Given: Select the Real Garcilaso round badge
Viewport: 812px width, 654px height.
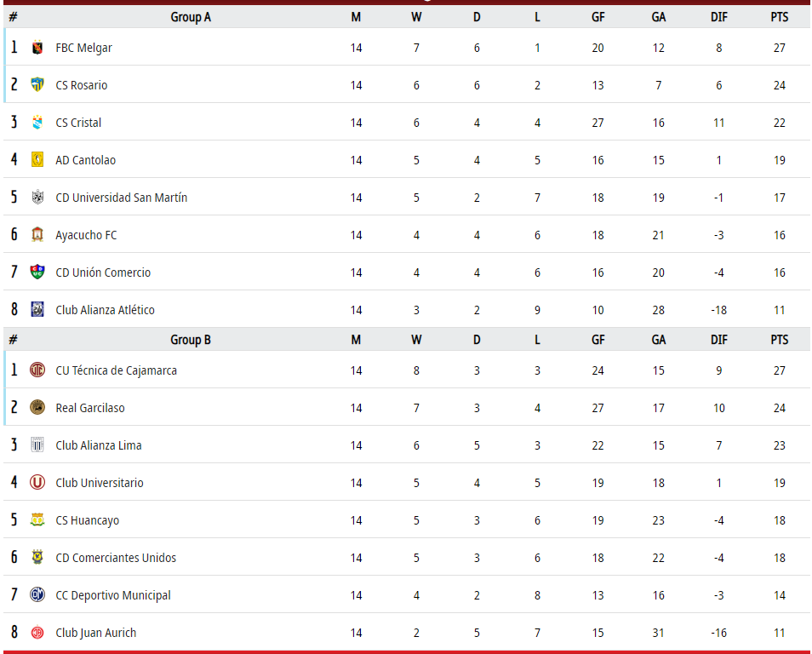Looking at the screenshot, I should click(x=37, y=407).
